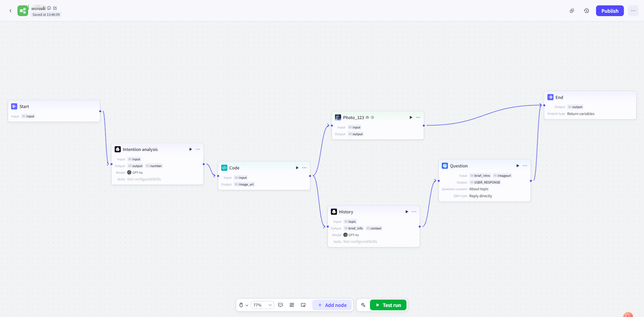644x317 pixels.
Task: Click the Add node button
Action: point(332,305)
